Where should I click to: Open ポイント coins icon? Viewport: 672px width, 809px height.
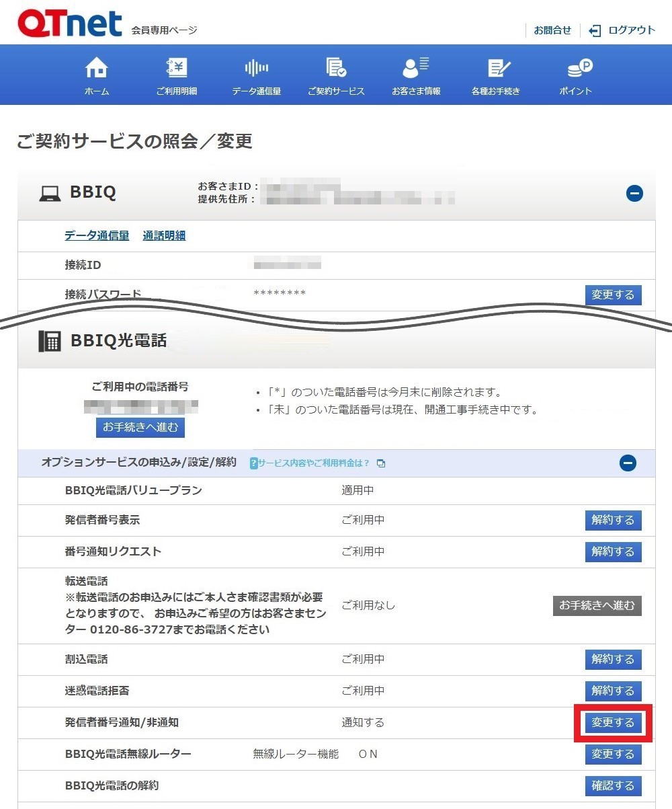coord(579,67)
